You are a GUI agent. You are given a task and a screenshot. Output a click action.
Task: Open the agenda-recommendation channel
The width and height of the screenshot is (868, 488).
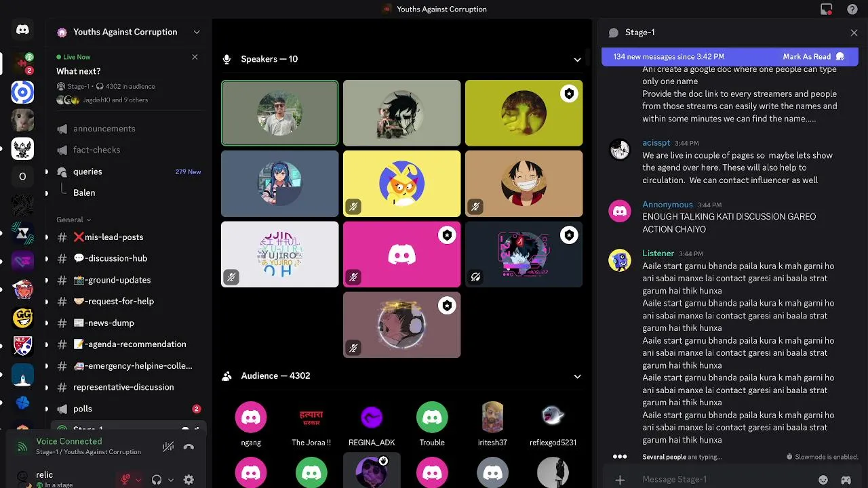click(129, 344)
